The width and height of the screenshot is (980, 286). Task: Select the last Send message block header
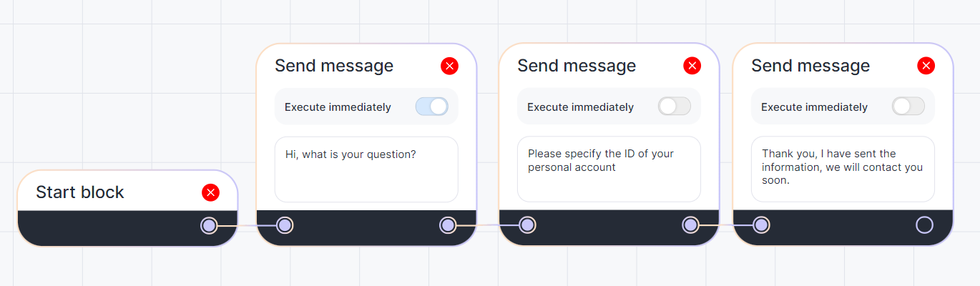tap(810, 66)
